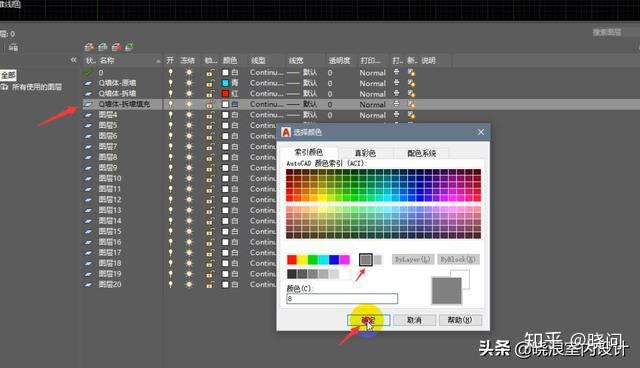Click new viewport freeze icon for Q墙体-原墙
The width and height of the screenshot is (640, 368).
coord(411,83)
